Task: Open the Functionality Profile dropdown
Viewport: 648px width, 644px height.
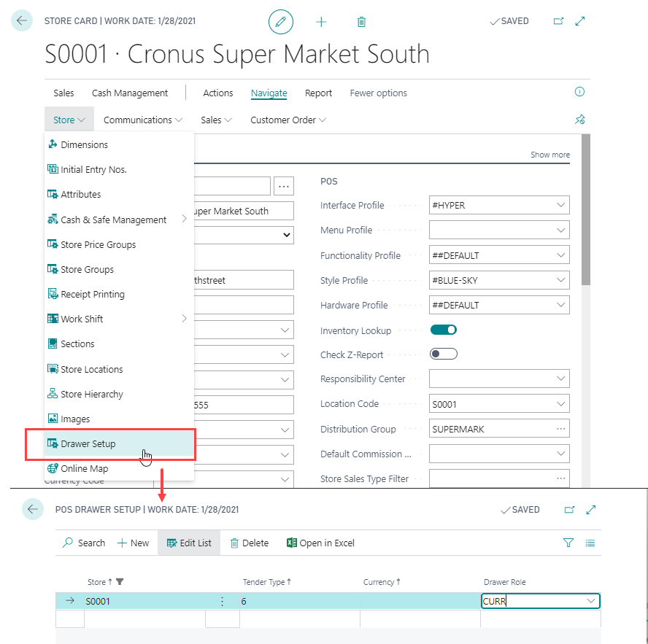Action: pyautogui.click(x=560, y=255)
